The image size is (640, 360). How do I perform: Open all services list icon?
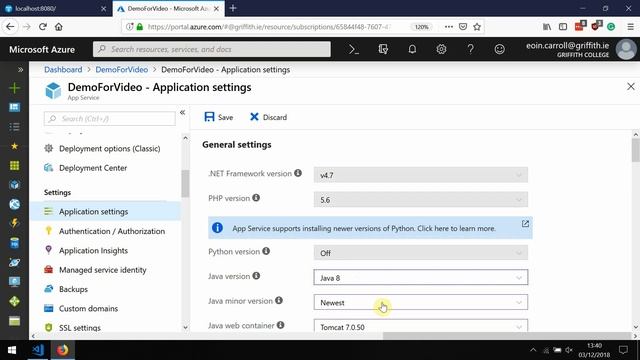(14, 127)
